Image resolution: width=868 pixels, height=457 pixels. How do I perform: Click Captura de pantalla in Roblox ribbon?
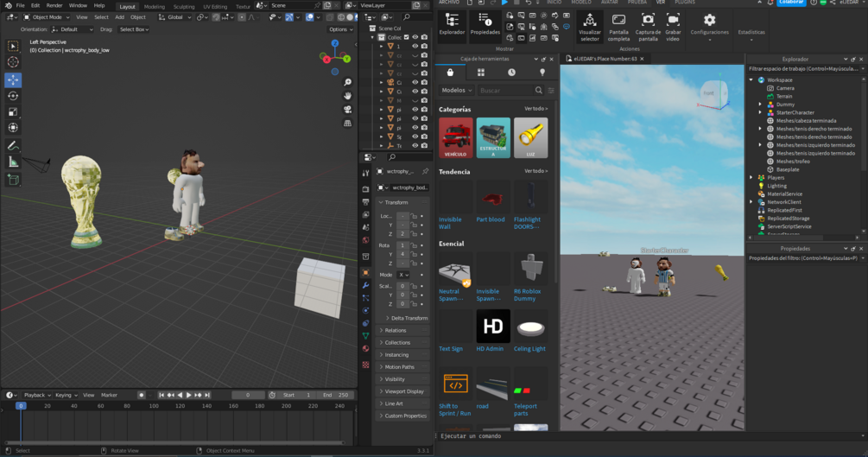(x=648, y=27)
